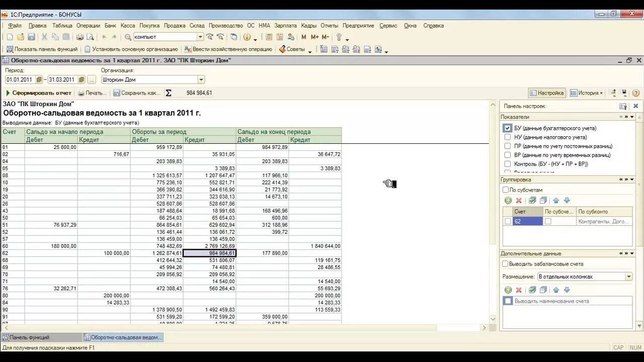This screenshot has width=644, height=362.
Task: Click the Print preview magnifier icon
Action: pos(90,37)
